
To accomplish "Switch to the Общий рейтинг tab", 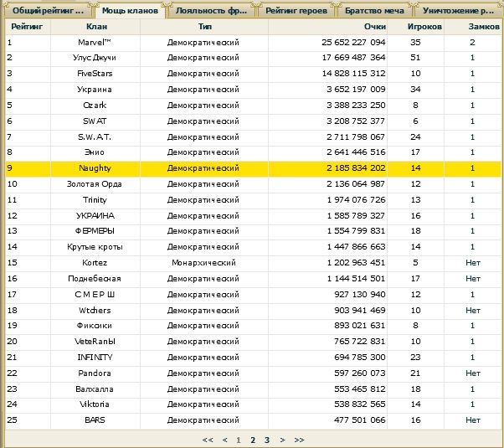I will [x=49, y=11].
